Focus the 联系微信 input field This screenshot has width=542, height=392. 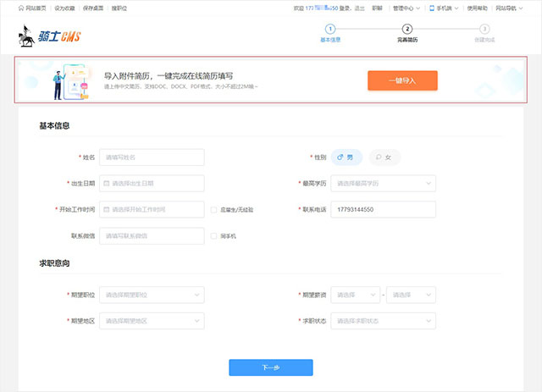[x=152, y=235]
